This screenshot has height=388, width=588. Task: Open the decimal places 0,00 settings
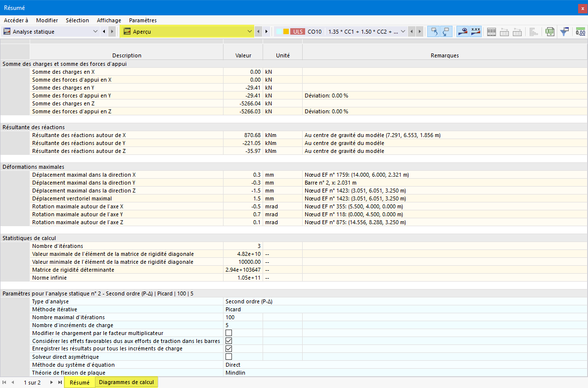coord(581,32)
